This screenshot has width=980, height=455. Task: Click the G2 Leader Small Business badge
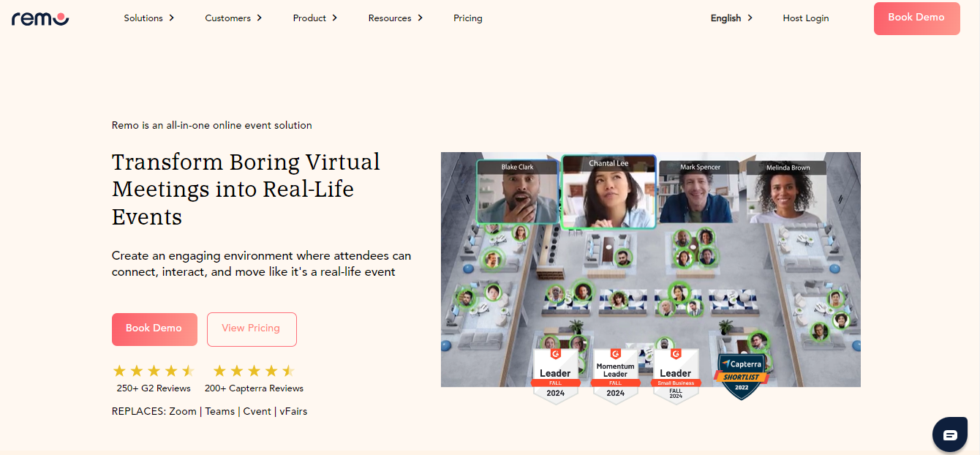676,375
